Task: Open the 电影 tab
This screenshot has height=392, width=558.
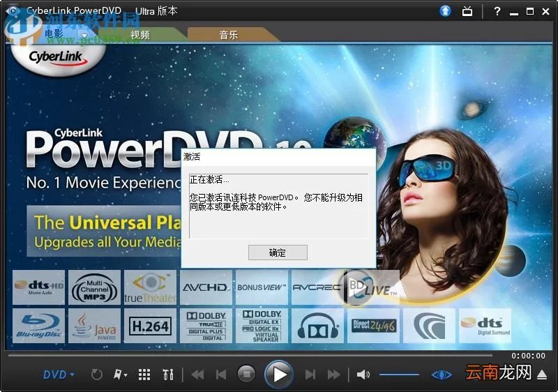Action: coord(54,33)
